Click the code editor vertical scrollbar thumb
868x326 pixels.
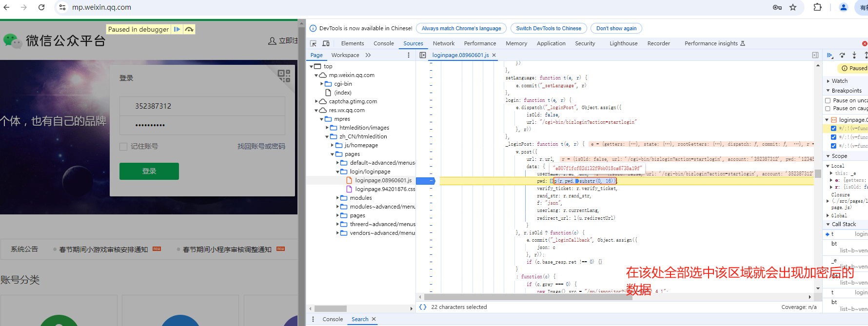click(818, 173)
